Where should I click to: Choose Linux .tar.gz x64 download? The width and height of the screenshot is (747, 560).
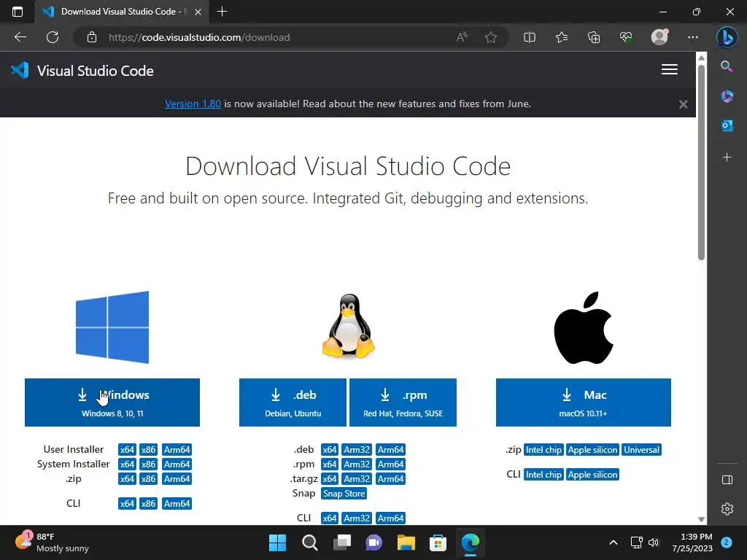click(x=329, y=479)
